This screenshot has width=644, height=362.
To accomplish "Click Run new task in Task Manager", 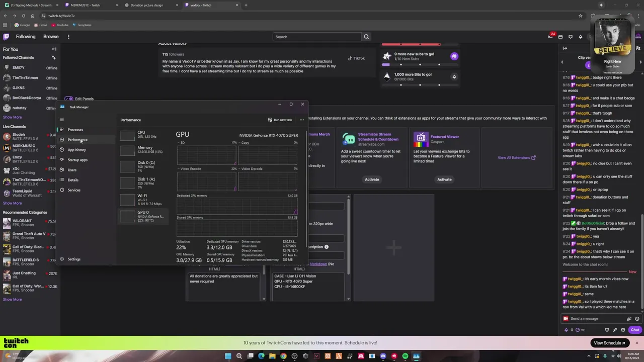I will pyautogui.click(x=280, y=120).
